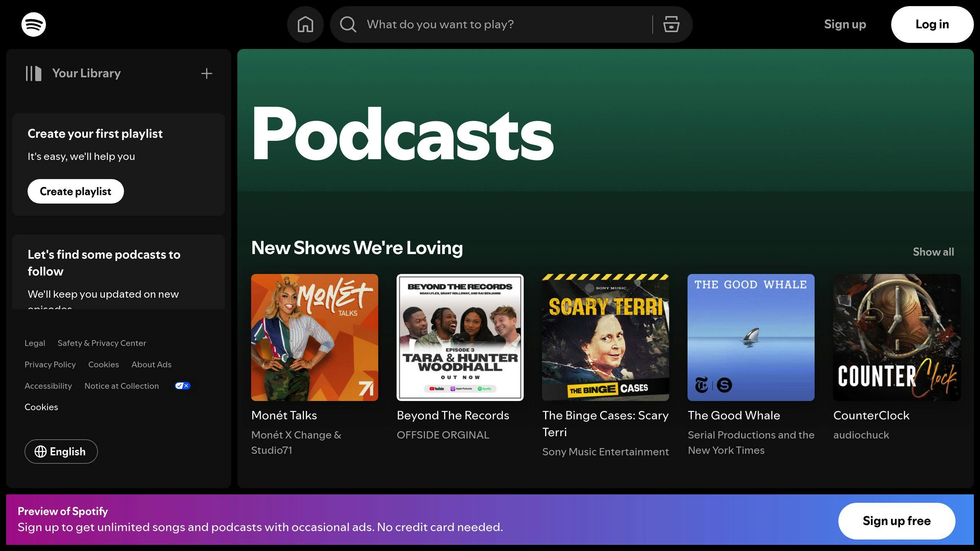Viewport: 980px width, 551px height.
Task: Open the About Ads link
Action: tap(152, 365)
